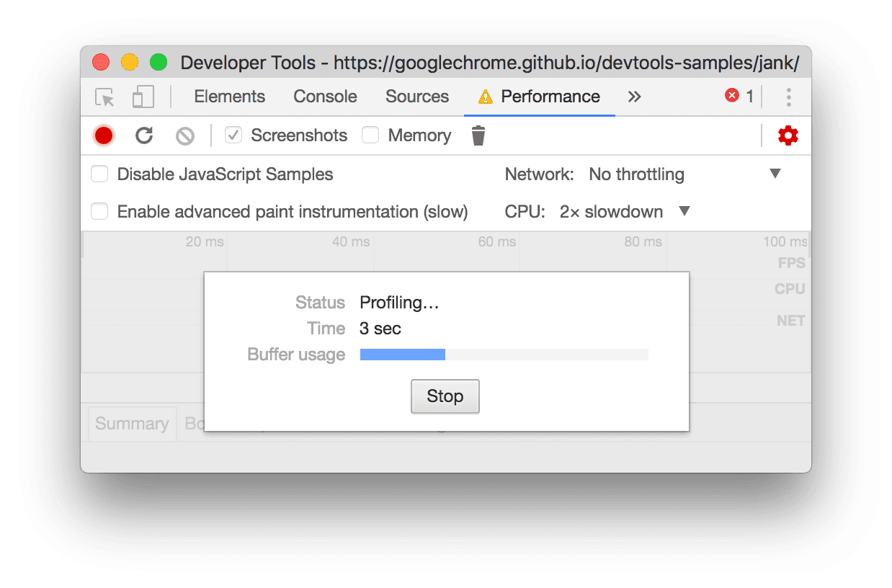Expand hidden panels with the chevron
The image size is (892, 588).
click(x=633, y=97)
